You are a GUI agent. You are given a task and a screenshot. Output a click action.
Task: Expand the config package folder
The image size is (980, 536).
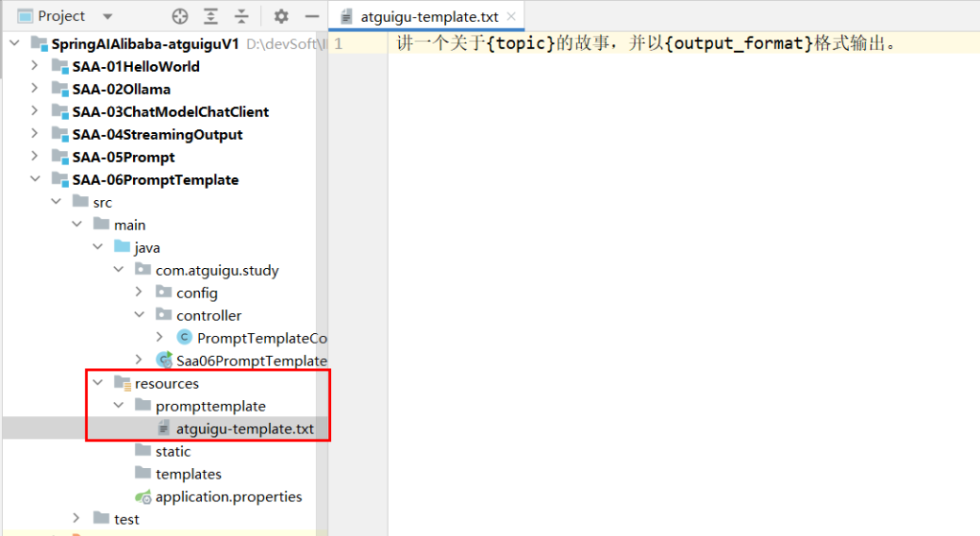pyautogui.click(x=139, y=293)
